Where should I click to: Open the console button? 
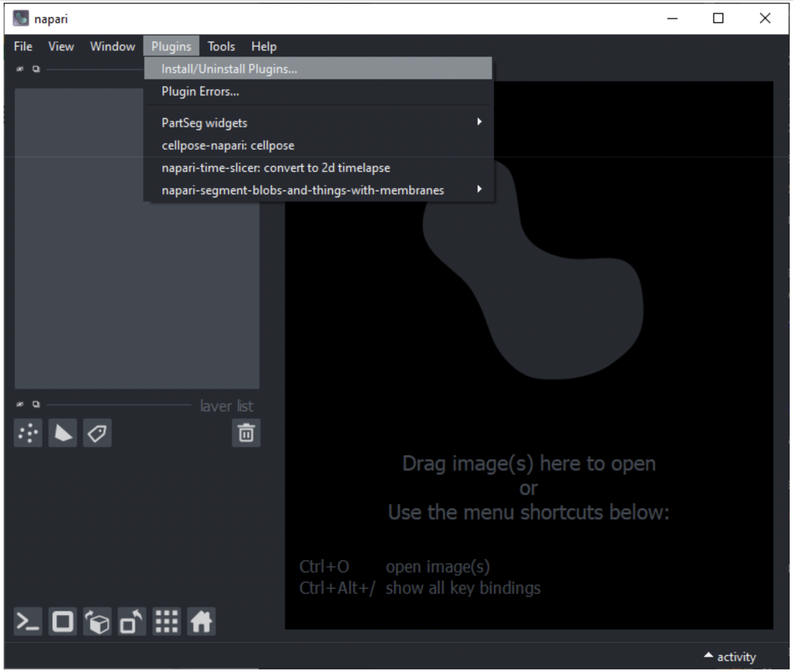28,621
